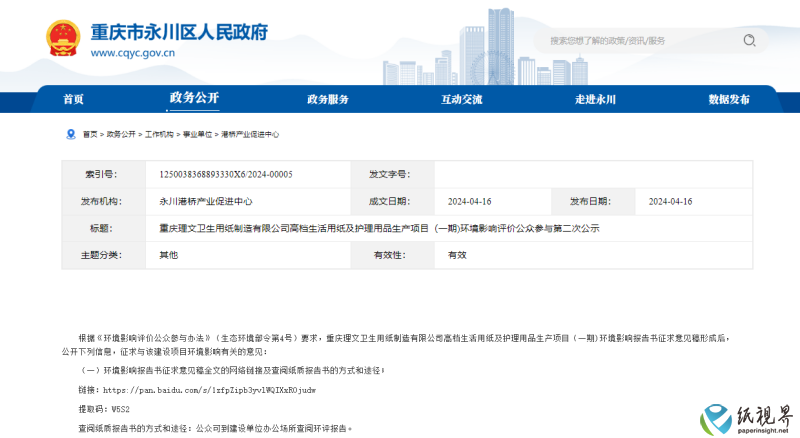This screenshot has height=438, width=800.
Task: Click the 发布机构 label cell
Action: 104,202
